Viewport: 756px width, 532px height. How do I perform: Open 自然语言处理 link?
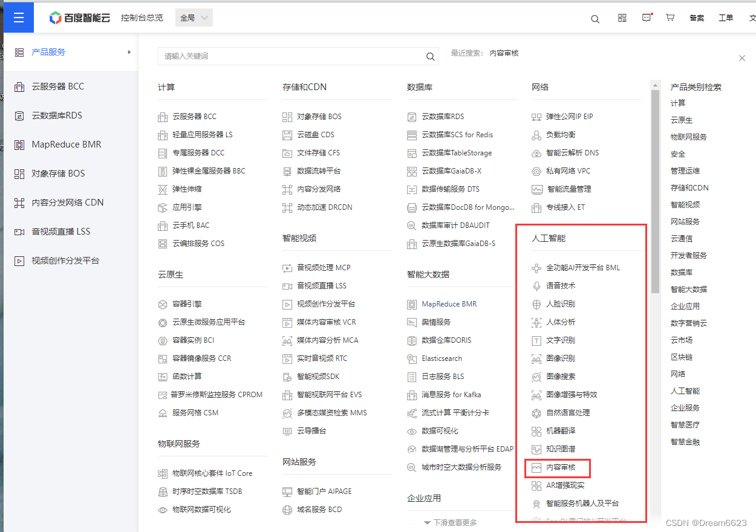tap(568, 413)
